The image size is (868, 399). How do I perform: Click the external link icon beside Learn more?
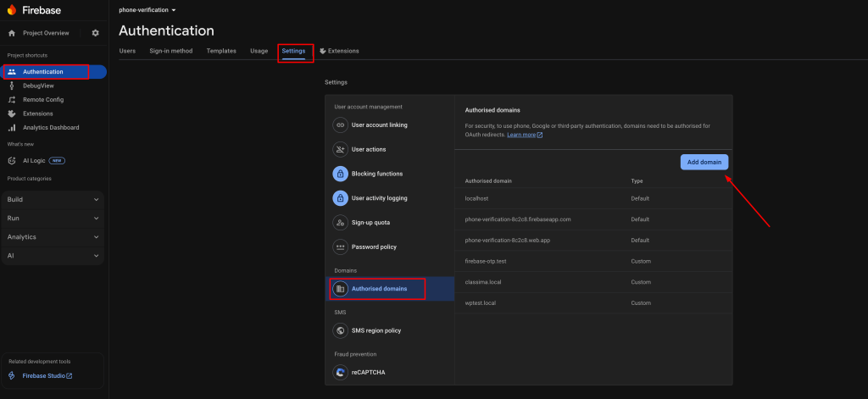click(540, 135)
